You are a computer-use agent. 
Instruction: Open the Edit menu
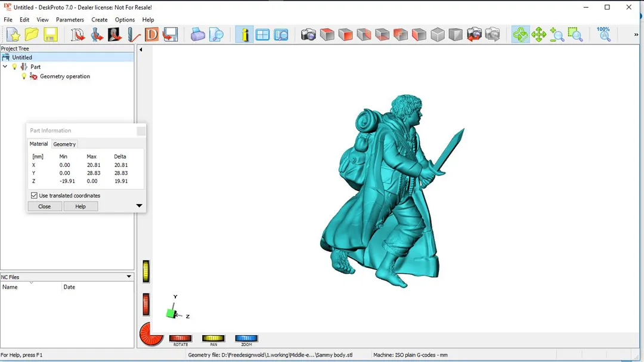point(24,20)
